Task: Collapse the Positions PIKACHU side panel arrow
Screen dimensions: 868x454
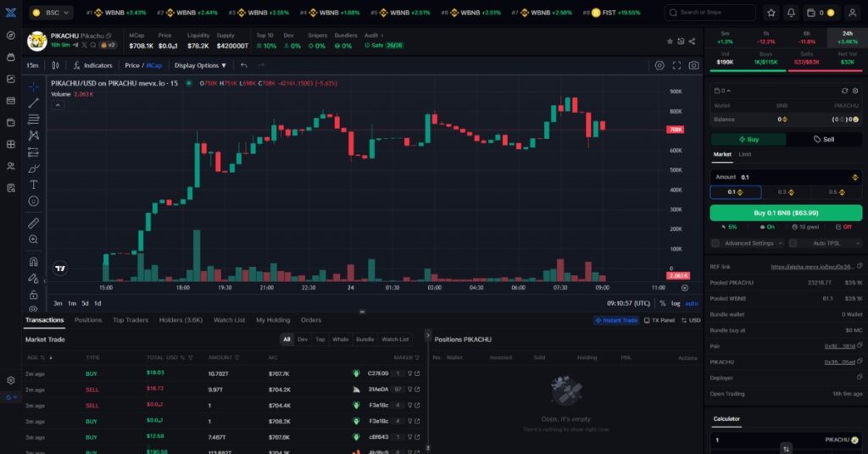Action: click(427, 335)
